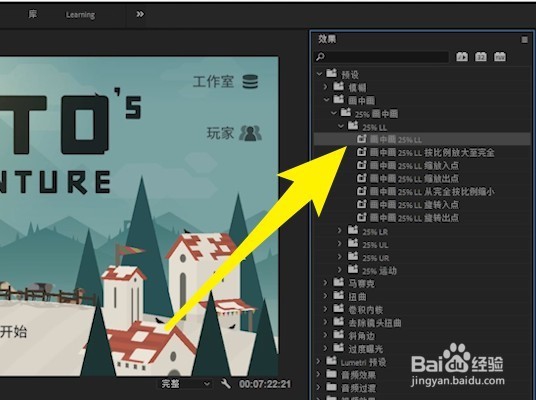The height and width of the screenshot is (400, 536).
Task: Toggle the 32-bit Color effects filter
Action: click(x=481, y=56)
